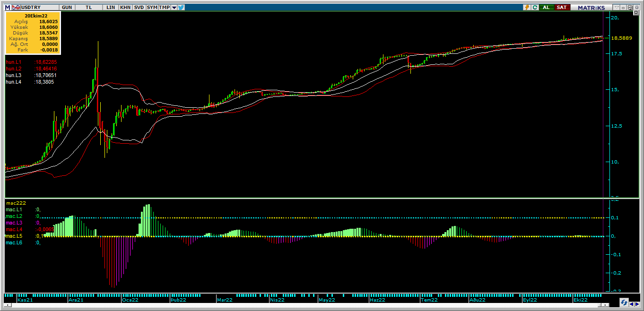The image size is (644, 311).
Task: Click the SYM toolbar item
Action: click(152, 8)
